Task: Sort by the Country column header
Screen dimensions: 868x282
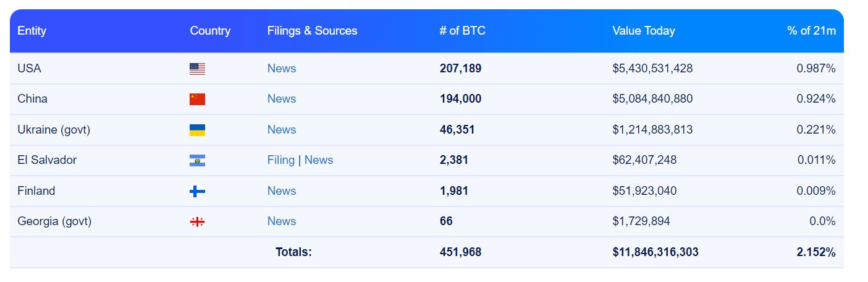Action: point(210,31)
